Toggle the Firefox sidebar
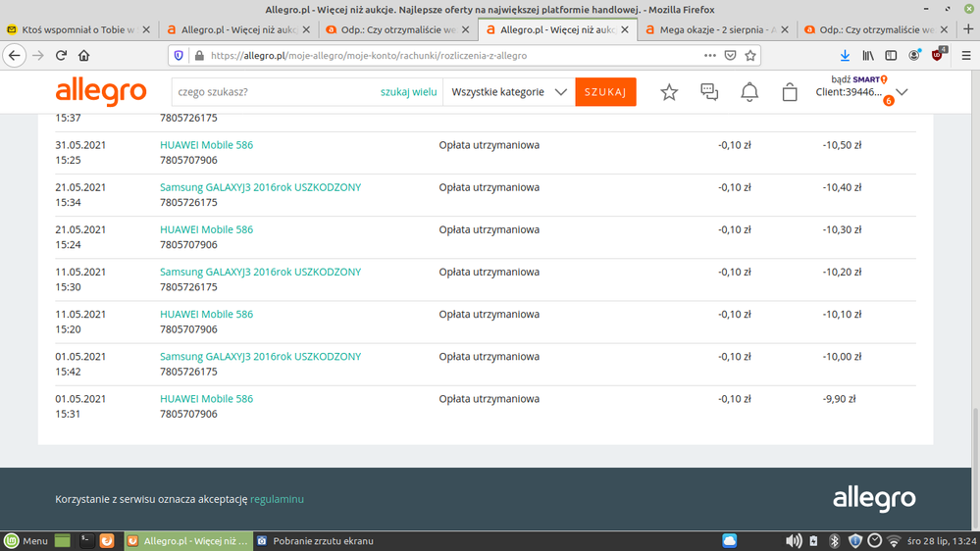Screen dimensions: 980x551 point(892,56)
